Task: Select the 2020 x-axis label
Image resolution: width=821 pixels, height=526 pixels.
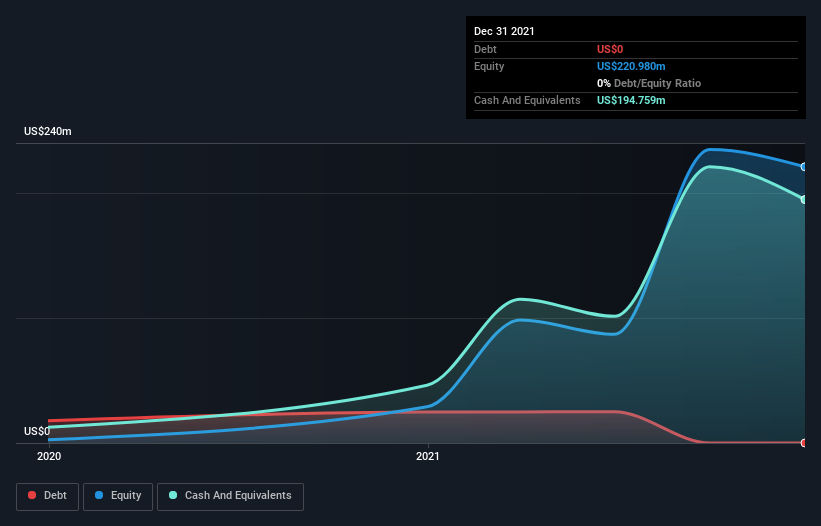Action: point(49,456)
